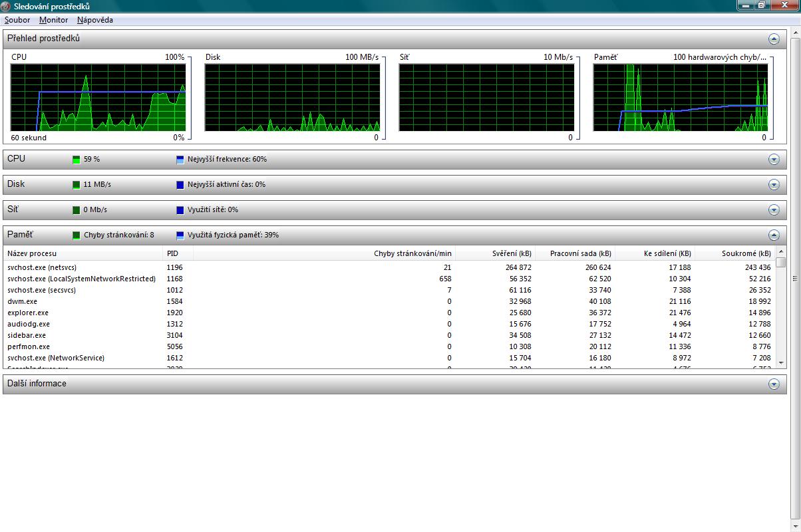Click the process list scrollbar thumb

pos(781,262)
